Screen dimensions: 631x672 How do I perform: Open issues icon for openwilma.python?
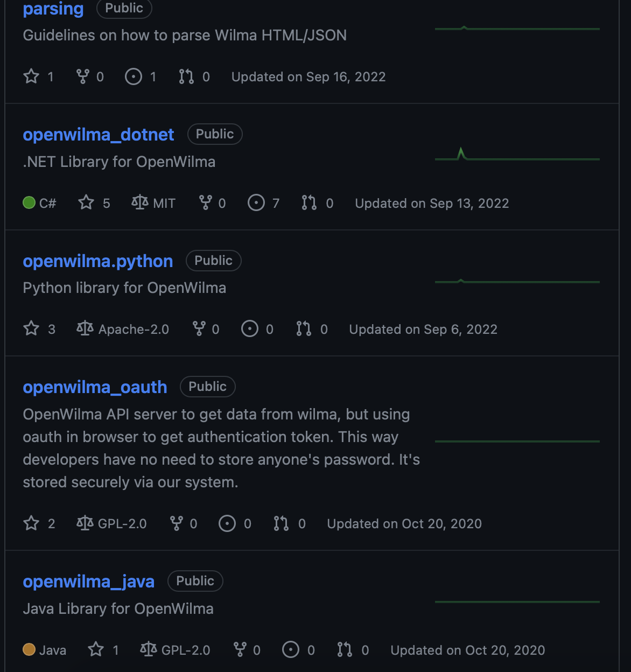(x=249, y=328)
